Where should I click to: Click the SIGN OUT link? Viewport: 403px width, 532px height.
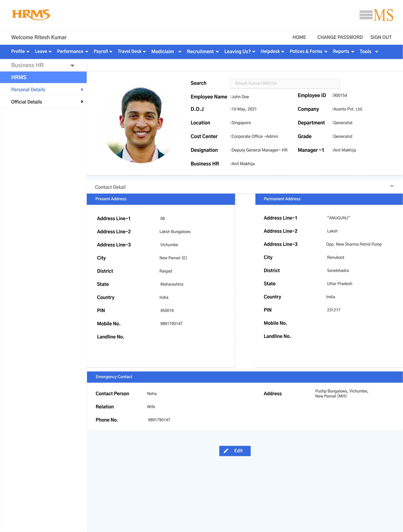[x=381, y=37]
